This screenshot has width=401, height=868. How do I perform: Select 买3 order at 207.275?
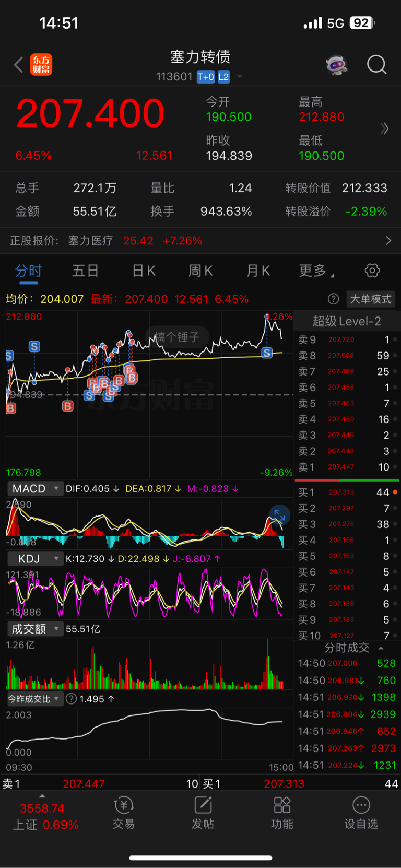(347, 524)
